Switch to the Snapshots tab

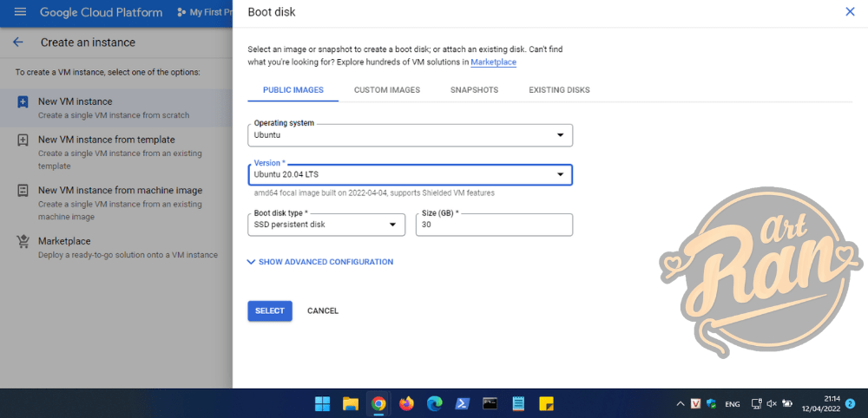(x=475, y=90)
